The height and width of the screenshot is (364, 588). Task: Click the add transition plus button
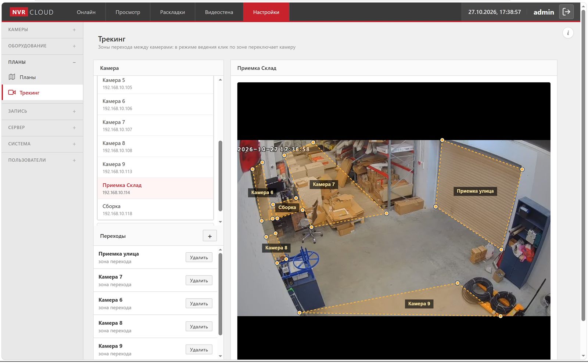pos(210,236)
